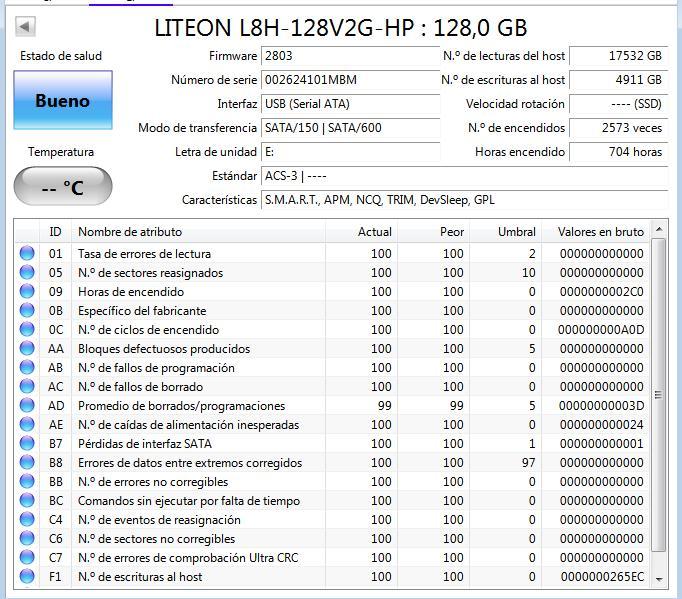
Task: Select the N.º de fallos de borrado row
Action: (x=333, y=386)
